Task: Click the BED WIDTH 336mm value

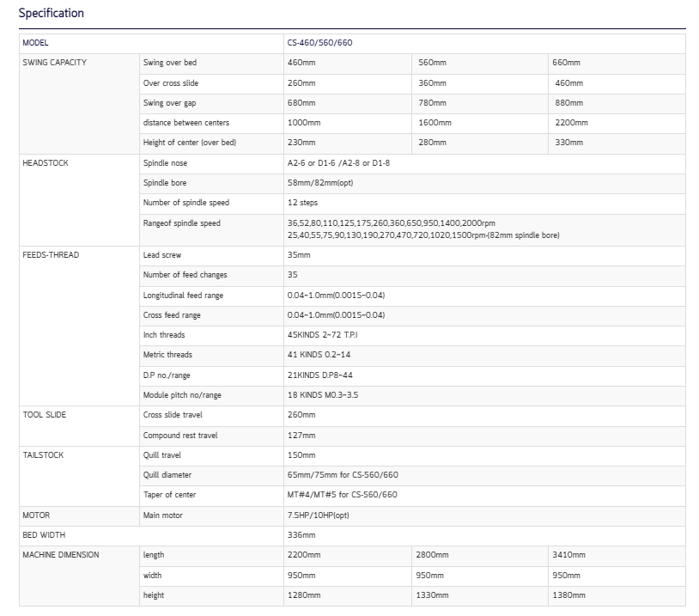Action: point(301,535)
